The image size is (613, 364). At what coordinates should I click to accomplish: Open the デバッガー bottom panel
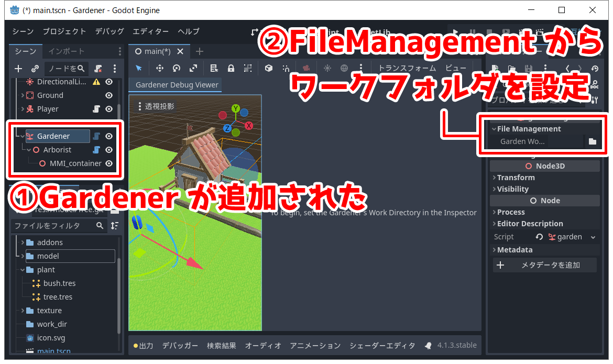(180, 346)
